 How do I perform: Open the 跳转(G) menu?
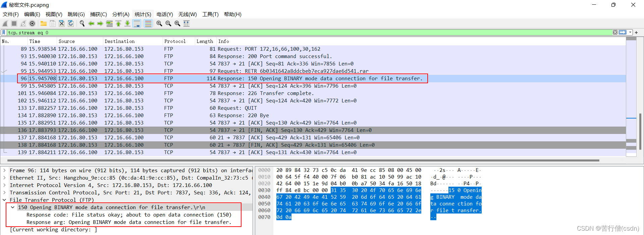click(76, 14)
